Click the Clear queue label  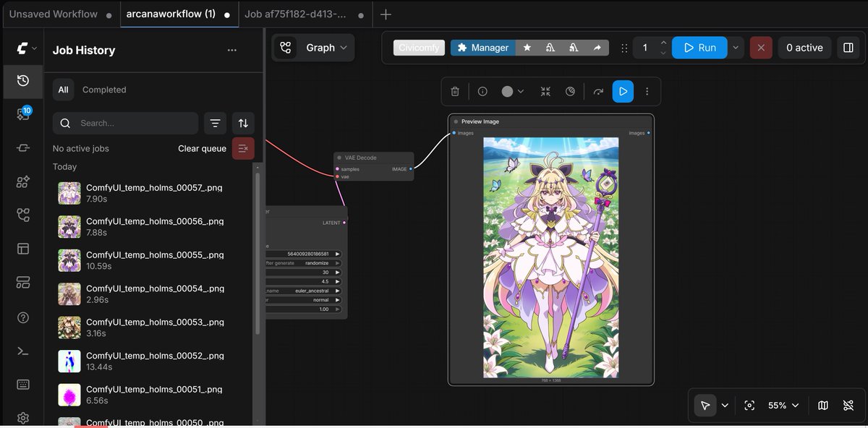pyautogui.click(x=203, y=148)
